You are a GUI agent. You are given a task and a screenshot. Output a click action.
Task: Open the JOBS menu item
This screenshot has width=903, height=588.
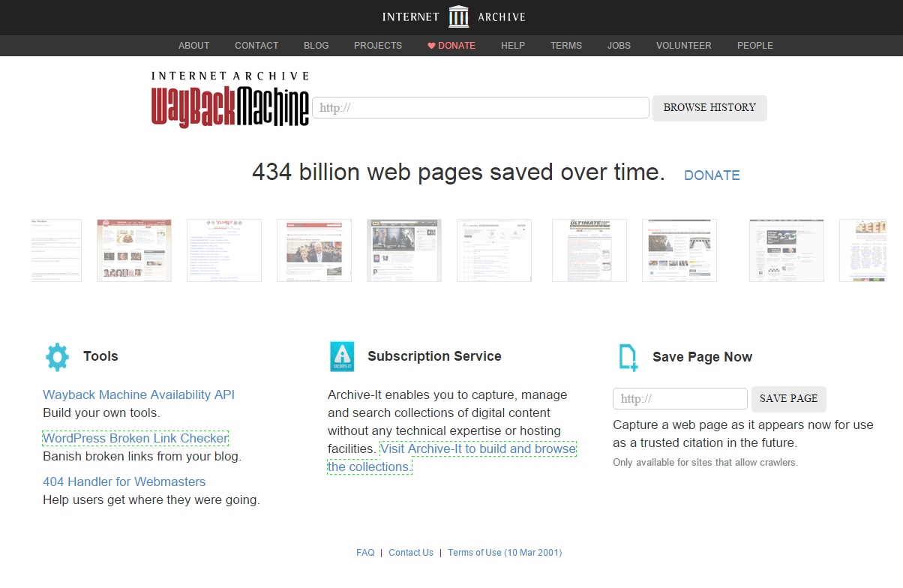coord(619,46)
